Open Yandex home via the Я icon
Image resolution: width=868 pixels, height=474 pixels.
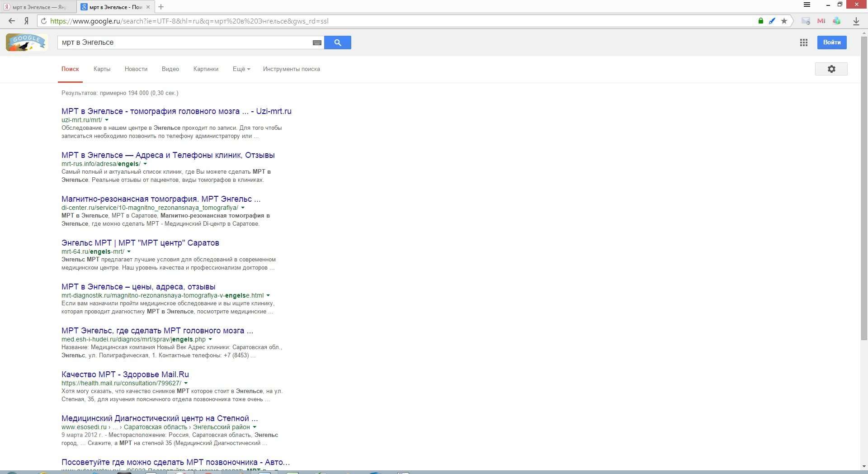point(27,21)
